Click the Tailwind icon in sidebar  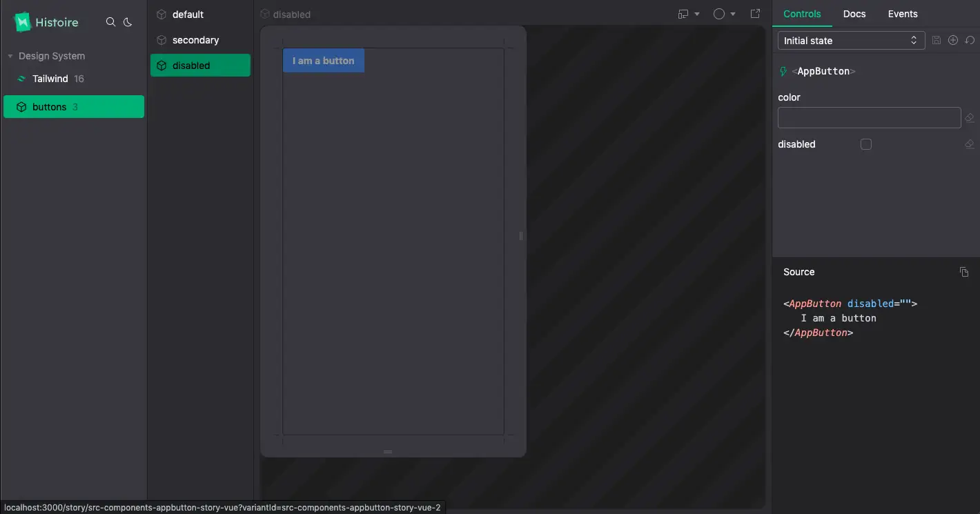tap(21, 79)
